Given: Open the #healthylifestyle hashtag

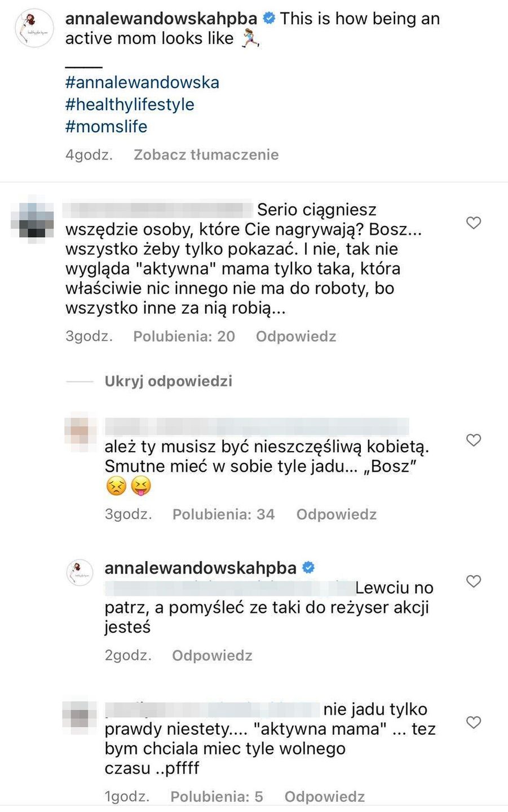Looking at the screenshot, I should pyautogui.click(x=130, y=104).
